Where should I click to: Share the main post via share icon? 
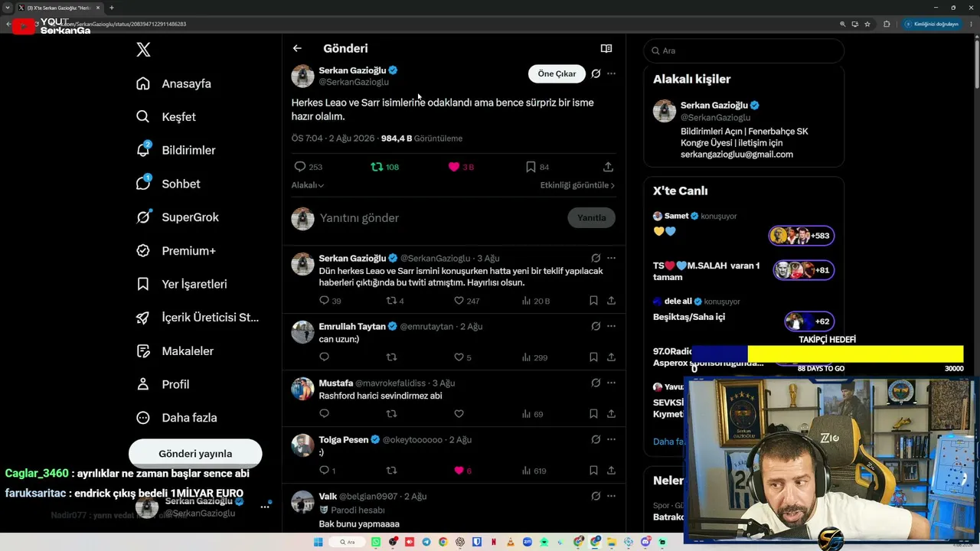pos(608,167)
